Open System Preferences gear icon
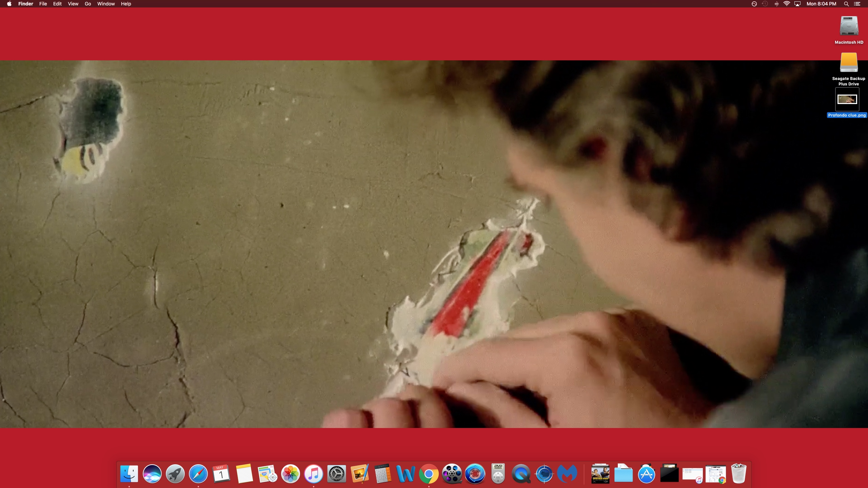The image size is (868, 488). (x=336, y=473)
